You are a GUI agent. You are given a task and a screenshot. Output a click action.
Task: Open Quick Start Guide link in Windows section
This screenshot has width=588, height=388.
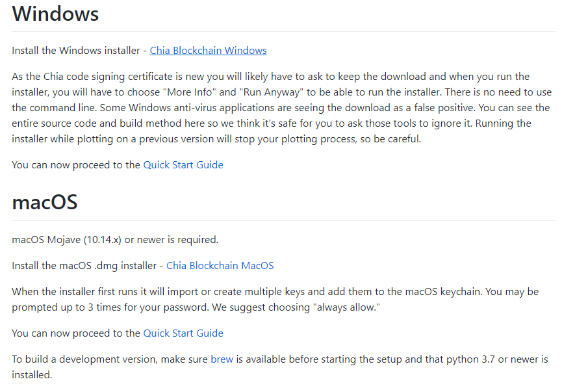pos(183,165)
